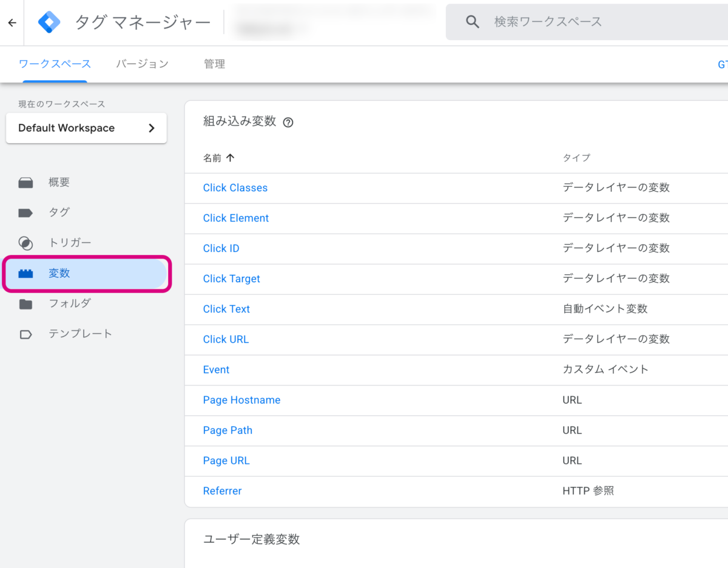Open the Click URL variable

226,339
